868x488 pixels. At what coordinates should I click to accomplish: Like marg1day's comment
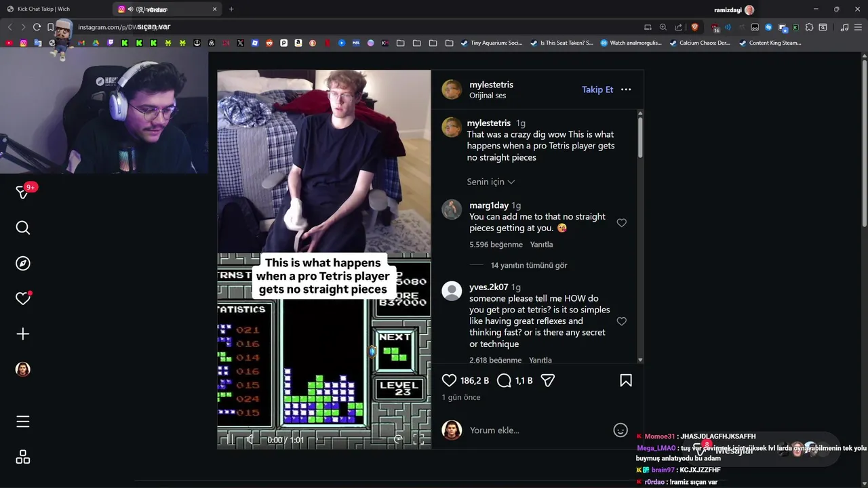622,222
